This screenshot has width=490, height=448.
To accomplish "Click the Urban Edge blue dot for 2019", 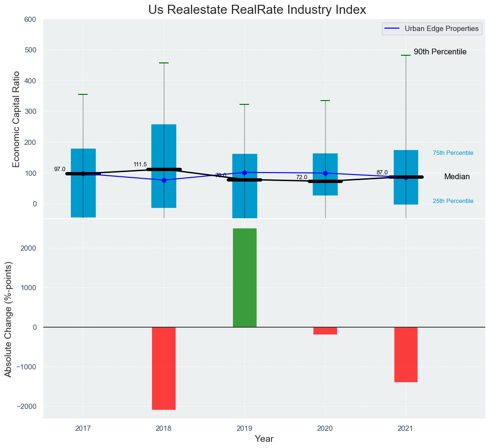I will [244, 173].
